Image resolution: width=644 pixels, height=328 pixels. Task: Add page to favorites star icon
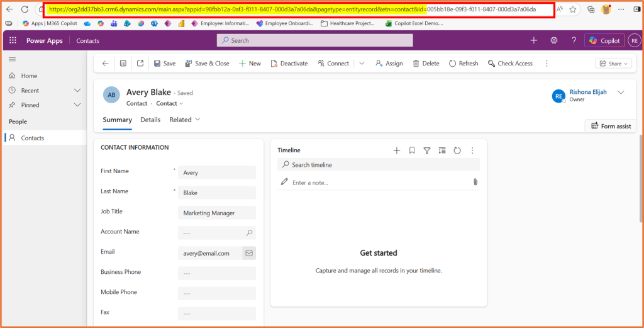point(573,9)
